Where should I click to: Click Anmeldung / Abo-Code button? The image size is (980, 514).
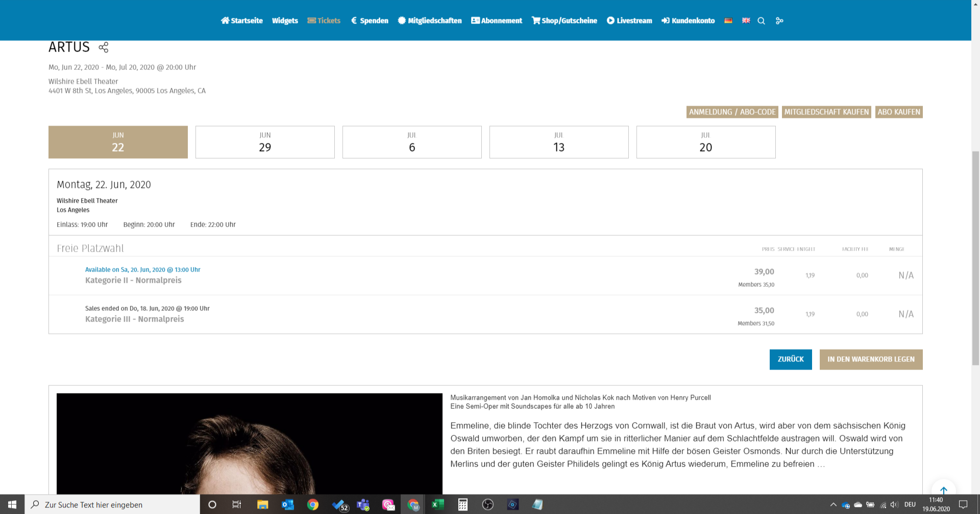tap(732, 112)
